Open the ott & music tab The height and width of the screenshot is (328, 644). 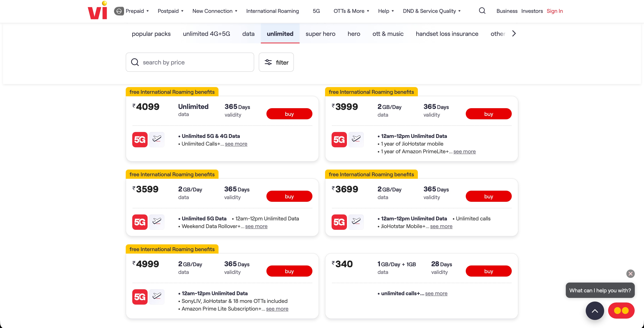pyautogui.click(x=388, y=34)
